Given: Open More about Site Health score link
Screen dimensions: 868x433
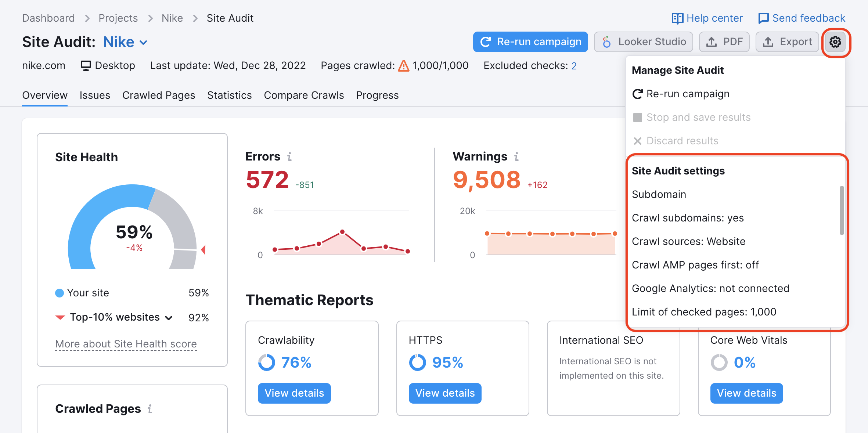Looking at the screenshot, I should pos(126,344).
